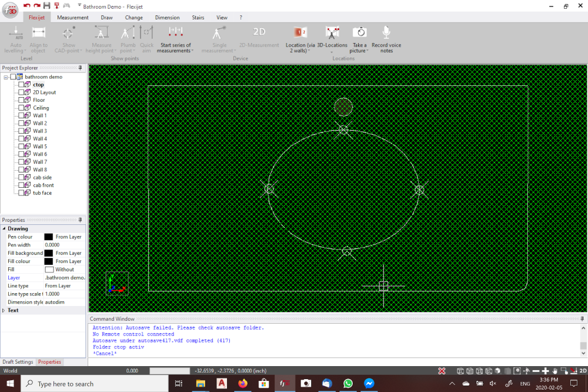Open the f3D application menu button

click(10, 10)
